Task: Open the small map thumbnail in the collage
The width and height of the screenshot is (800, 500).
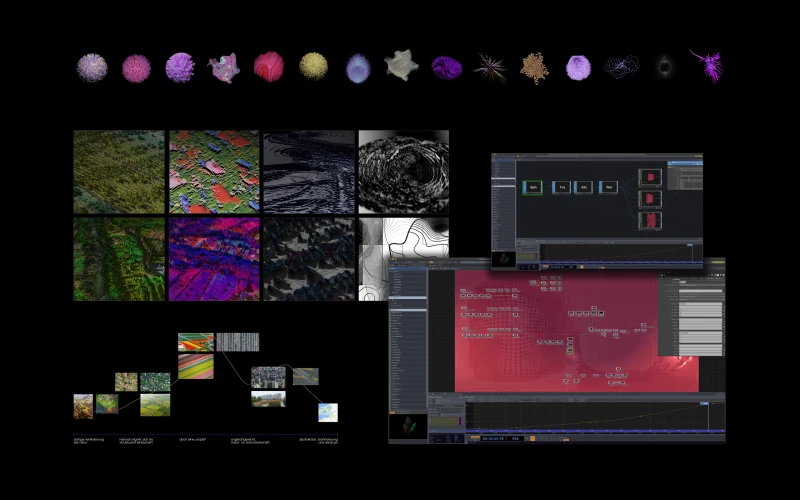Action: 328,412
